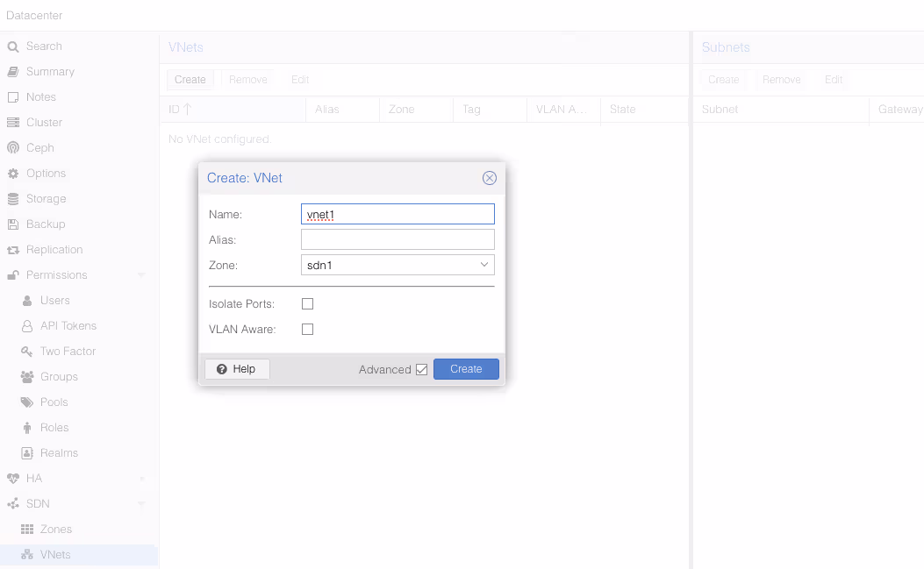Image resolution: width=924 pixels, height=569 pixels.
Task: Open HA via its heartbeat icon
Action: coord(13,479)
